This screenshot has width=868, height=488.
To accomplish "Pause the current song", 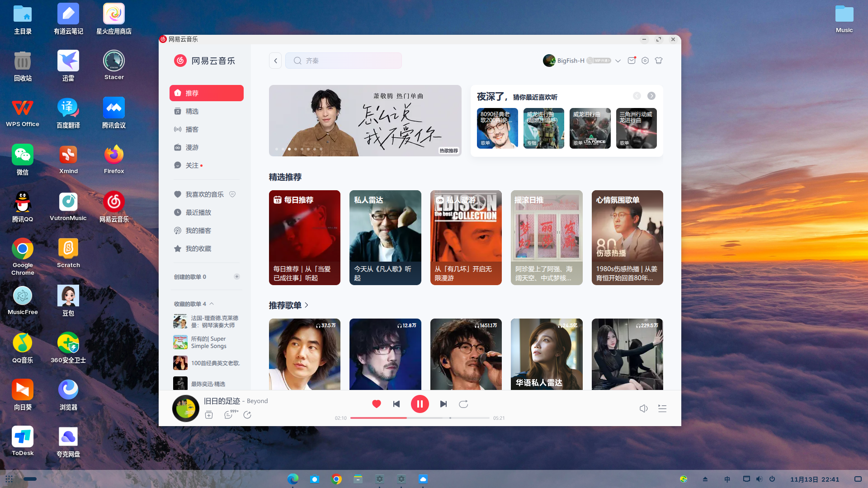I will pos(420,404).
